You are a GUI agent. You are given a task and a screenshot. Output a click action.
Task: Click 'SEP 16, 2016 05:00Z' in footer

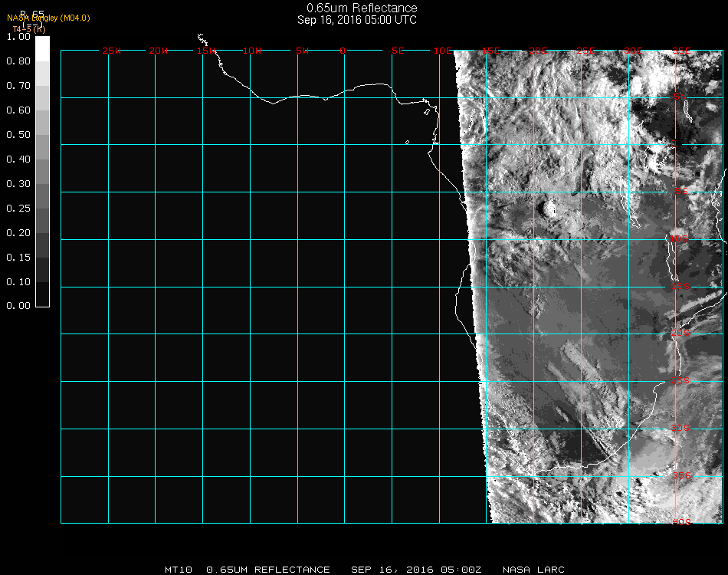click(x=416, y=570)
